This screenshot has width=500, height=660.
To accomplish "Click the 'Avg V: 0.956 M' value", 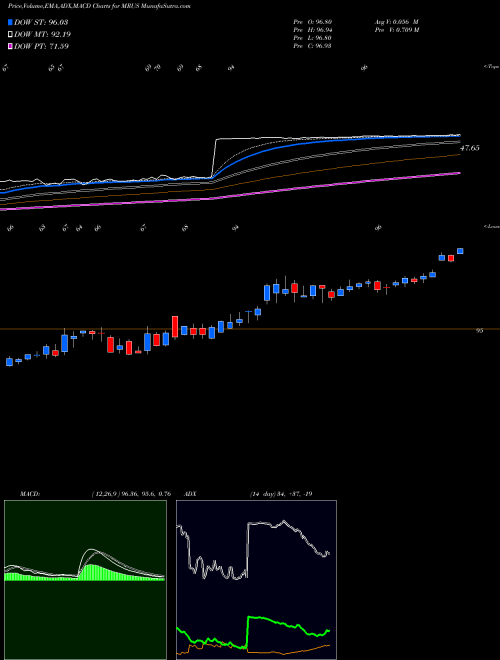I will [396, 22].
